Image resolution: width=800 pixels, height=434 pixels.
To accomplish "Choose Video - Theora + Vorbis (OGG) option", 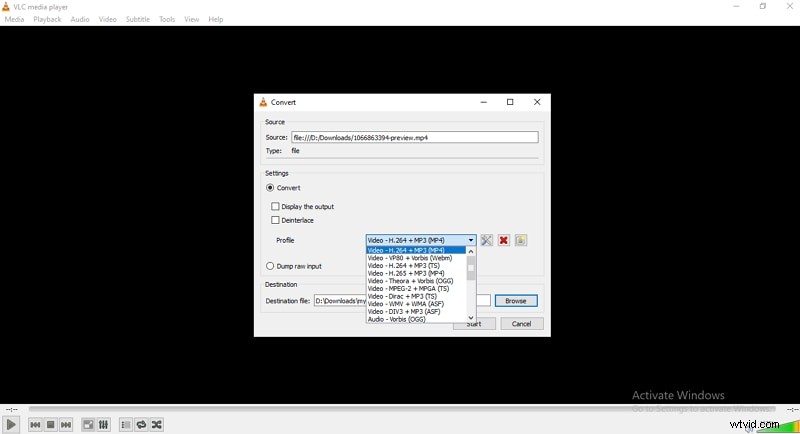I will click(x=416, y=281).
